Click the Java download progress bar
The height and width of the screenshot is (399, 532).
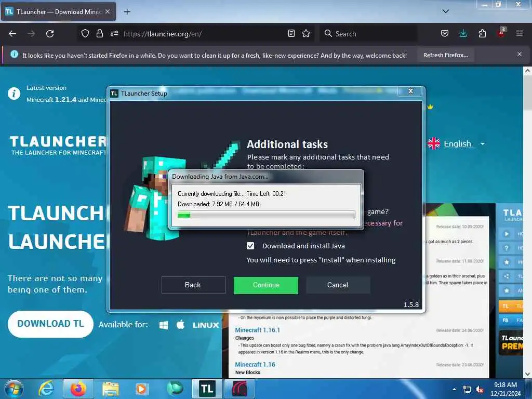(x=267, y=215)
